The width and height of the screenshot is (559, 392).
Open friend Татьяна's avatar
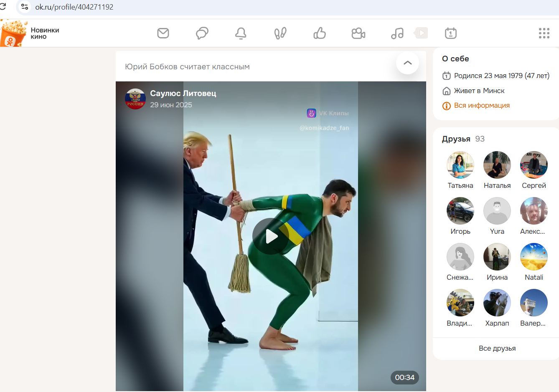click(460, 165)
